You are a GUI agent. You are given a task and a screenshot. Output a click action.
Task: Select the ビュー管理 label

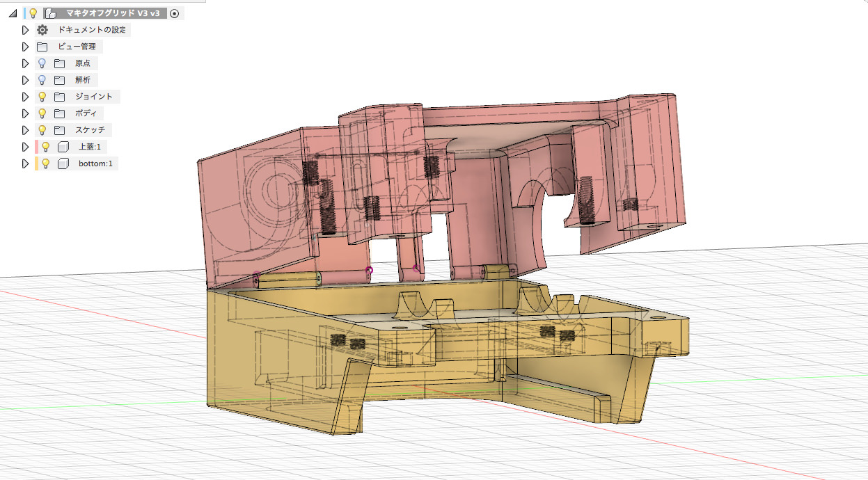(x=77, y=47)
